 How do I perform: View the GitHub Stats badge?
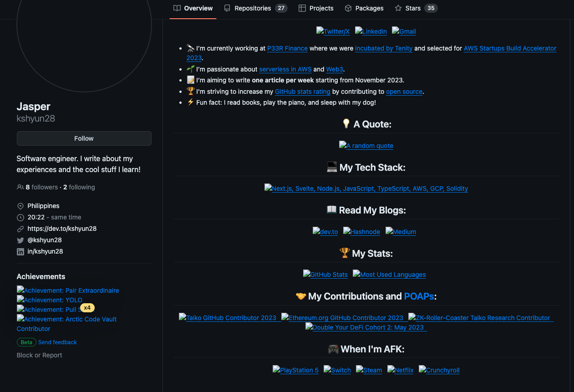[325, 275]
